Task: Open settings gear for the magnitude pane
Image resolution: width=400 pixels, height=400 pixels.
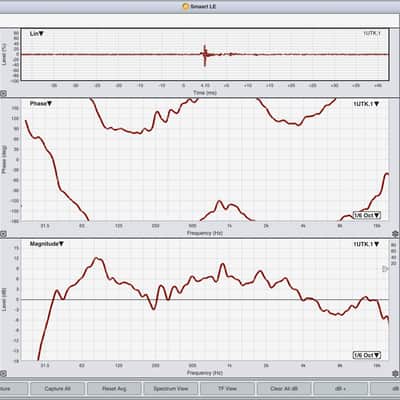Action: point(396,374)
